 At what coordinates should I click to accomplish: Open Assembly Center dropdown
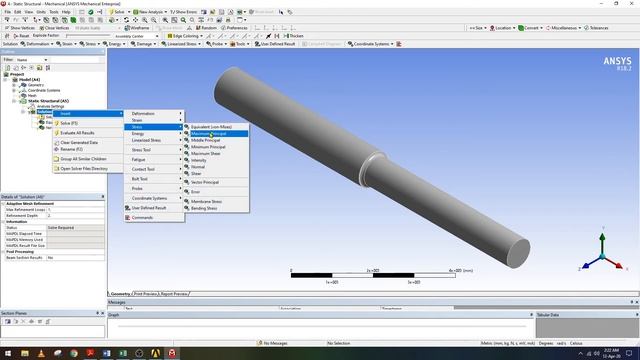136,36
